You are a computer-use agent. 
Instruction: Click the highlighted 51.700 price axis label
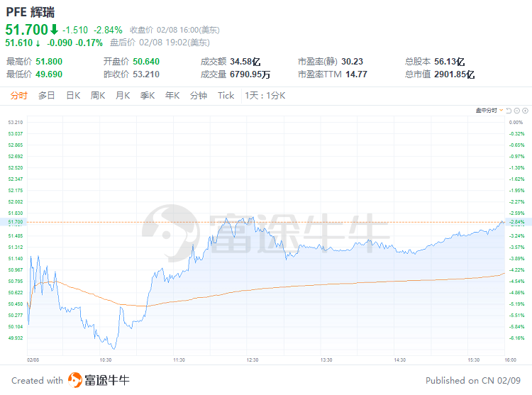16,222
